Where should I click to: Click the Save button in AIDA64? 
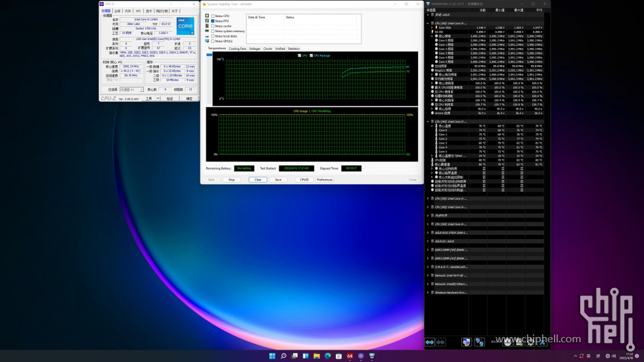[278, 179]
